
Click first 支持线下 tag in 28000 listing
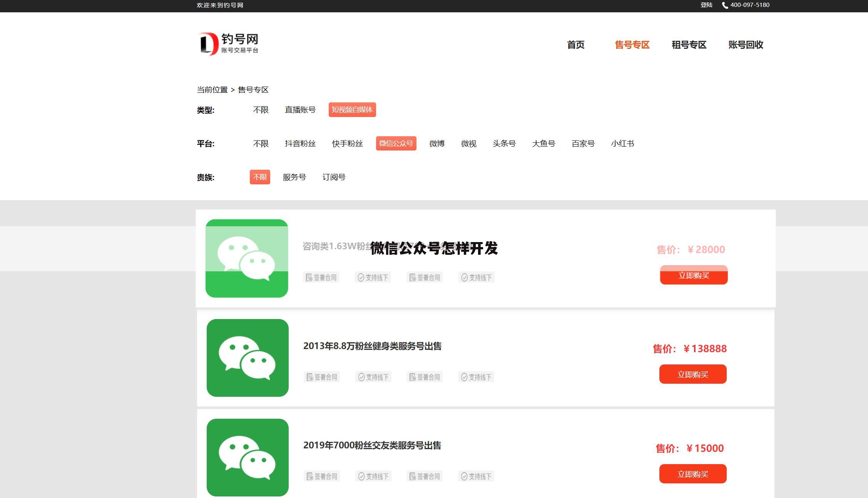pyautogui.click(x=373, y=277)
